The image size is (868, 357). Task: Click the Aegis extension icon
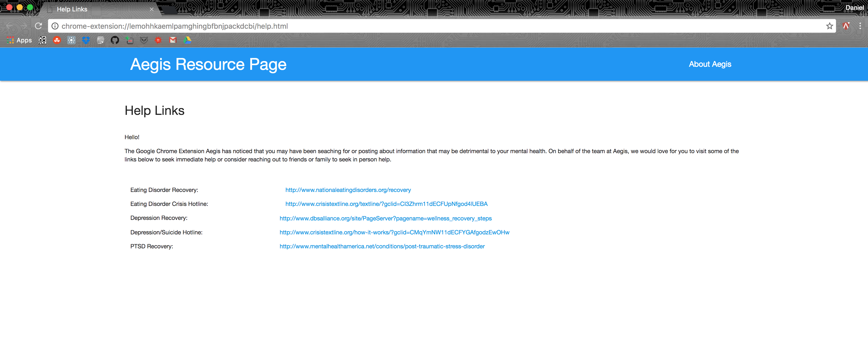(x=846, y=26)
